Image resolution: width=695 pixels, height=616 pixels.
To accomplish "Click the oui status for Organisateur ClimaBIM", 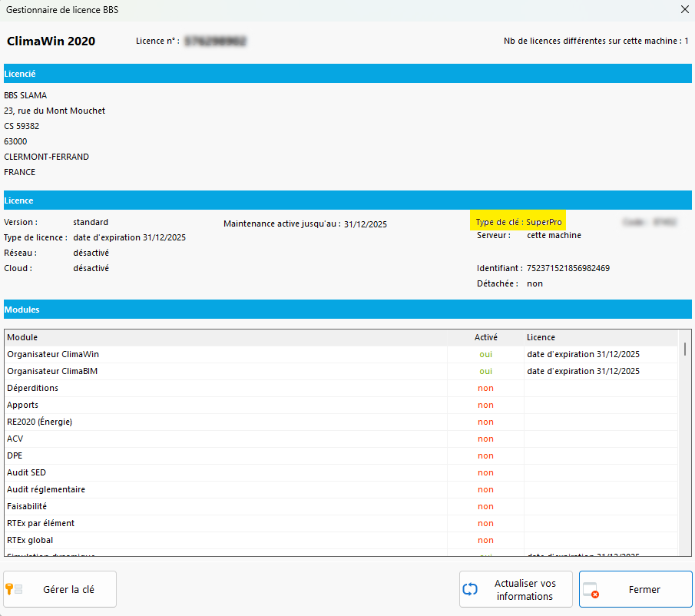I will tap(486, 371).
